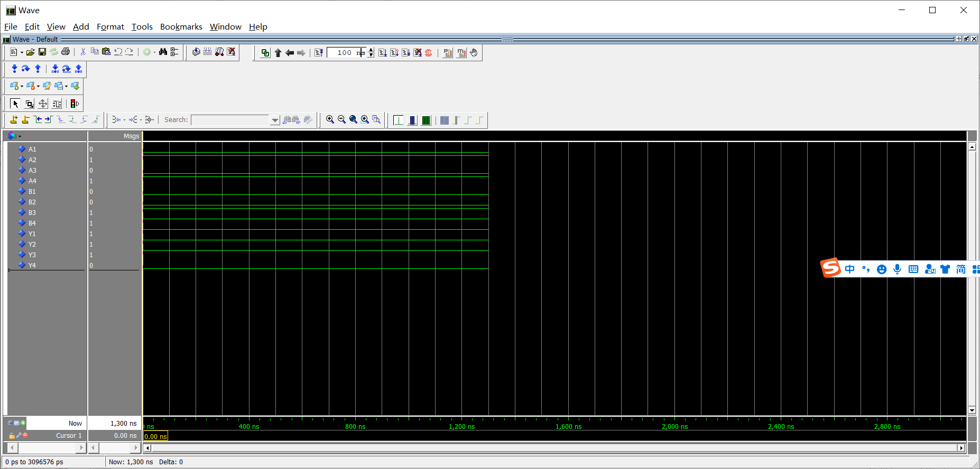Click the Break icon with red X
Image resolution: width=980 pixels, height=469 pixels.
point(231,52)
